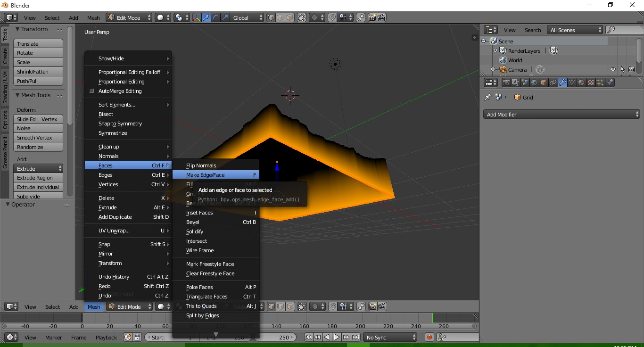Click the Randomize button

38,147
